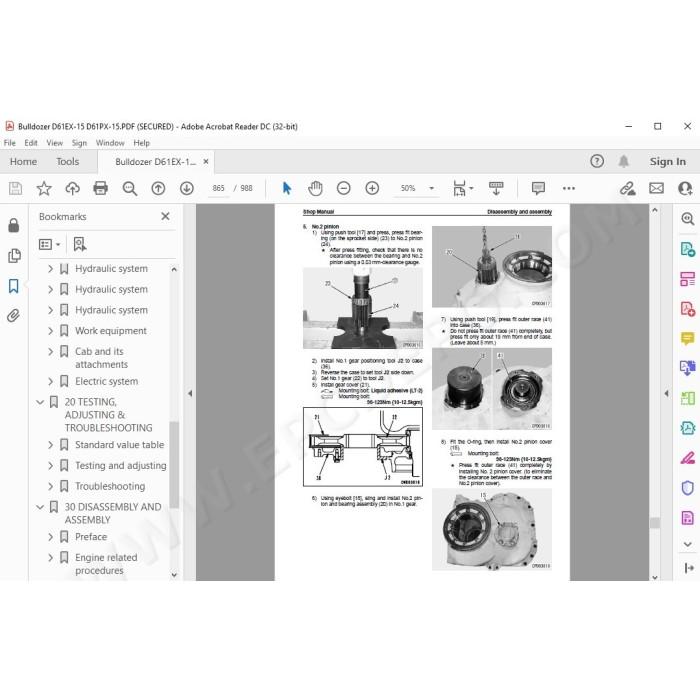Collapse the right tools pane arrow

666,393
